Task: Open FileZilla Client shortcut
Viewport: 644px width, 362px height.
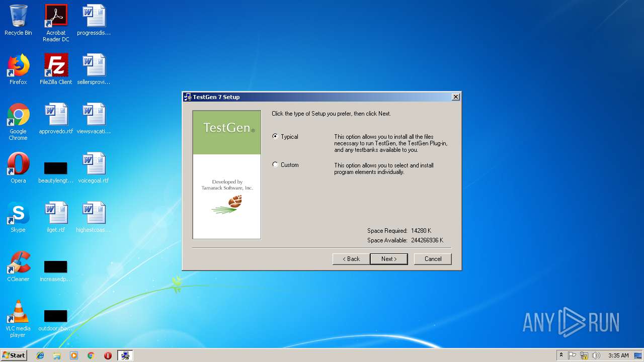Action: tap(56, 69)
